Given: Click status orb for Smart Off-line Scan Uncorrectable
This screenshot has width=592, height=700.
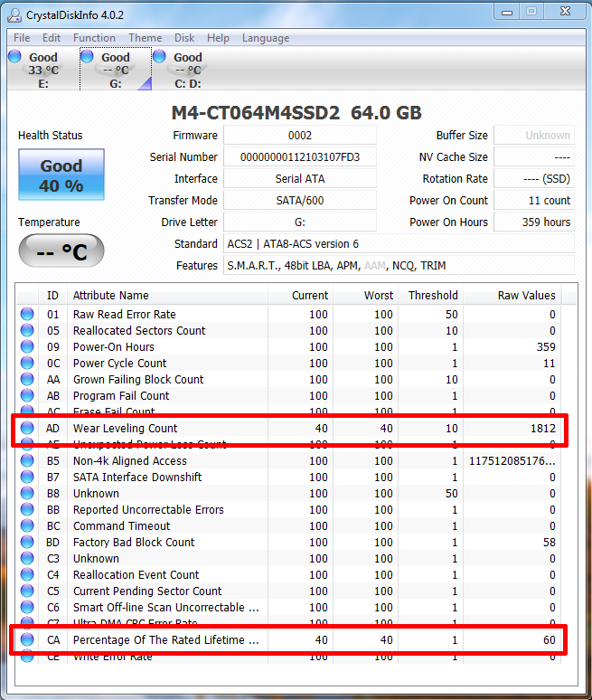Looking at the screenshot, I should (x=27, y=607).
